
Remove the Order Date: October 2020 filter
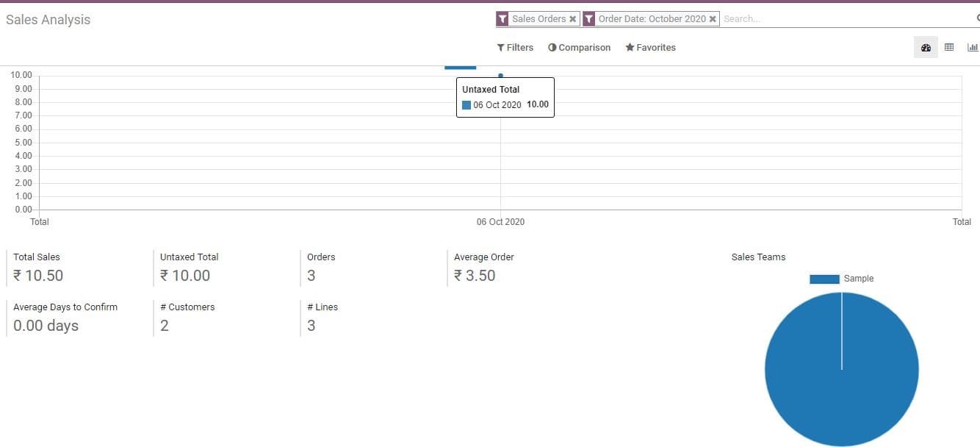tap(711, 18)
